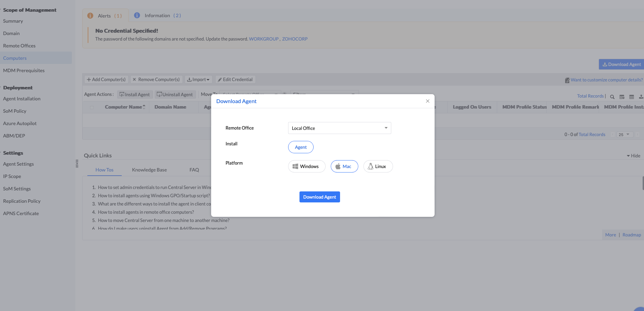Image resolution: width=644 pixels, height=311 pixels.
Task: Close the Download Agent dialog
Action: pos(427,101)
